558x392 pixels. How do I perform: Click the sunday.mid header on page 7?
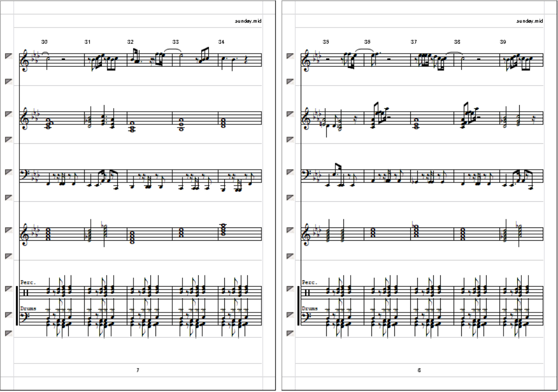pos(248,21)
